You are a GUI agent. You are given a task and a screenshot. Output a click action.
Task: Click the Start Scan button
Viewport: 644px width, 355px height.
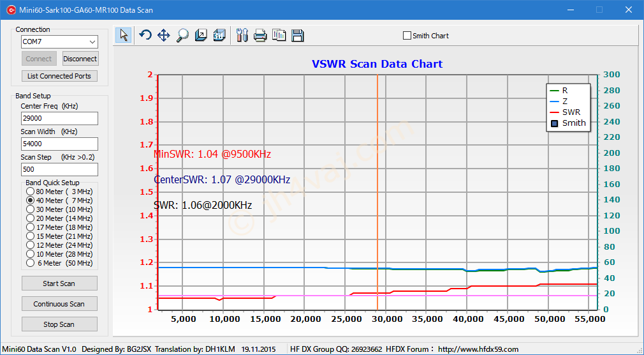59,283
